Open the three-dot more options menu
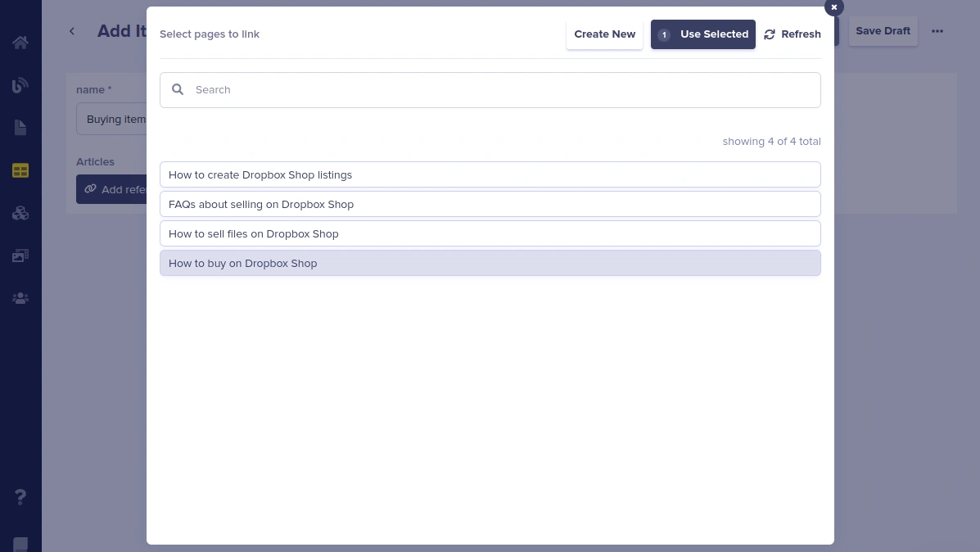 click(x=937, y=31)
